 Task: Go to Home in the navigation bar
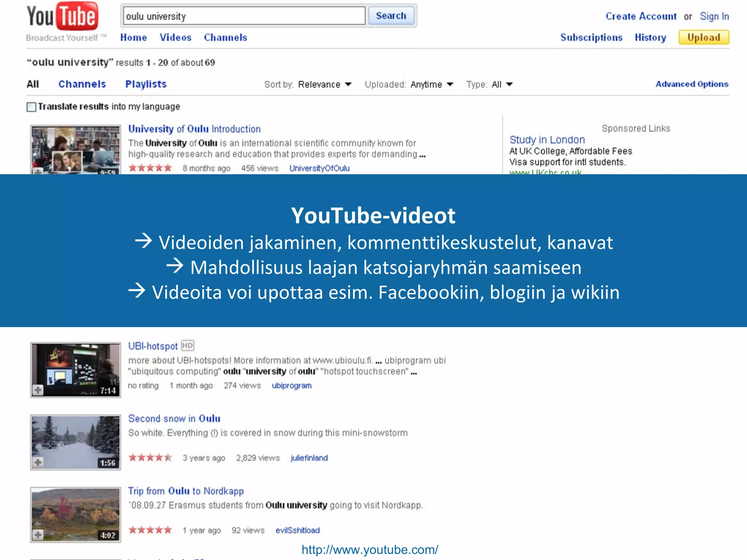point(133,38)
